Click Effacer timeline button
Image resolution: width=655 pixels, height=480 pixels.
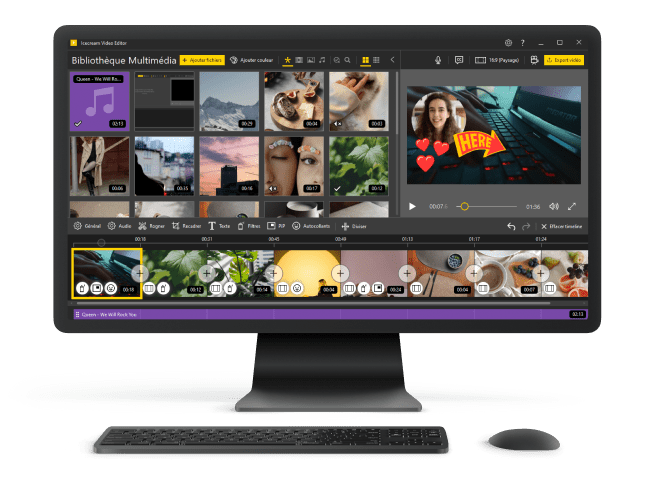click(x=561, y=226)
